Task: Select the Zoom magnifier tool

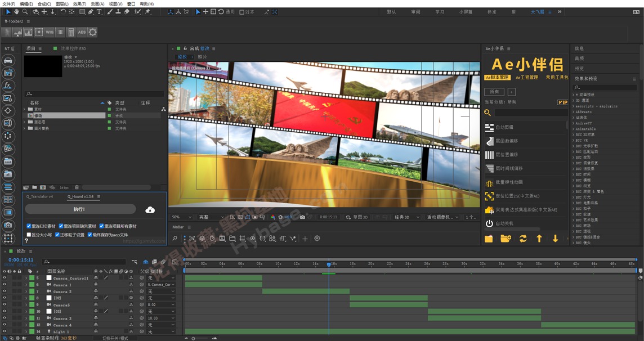Action: (x=25, y=12)
